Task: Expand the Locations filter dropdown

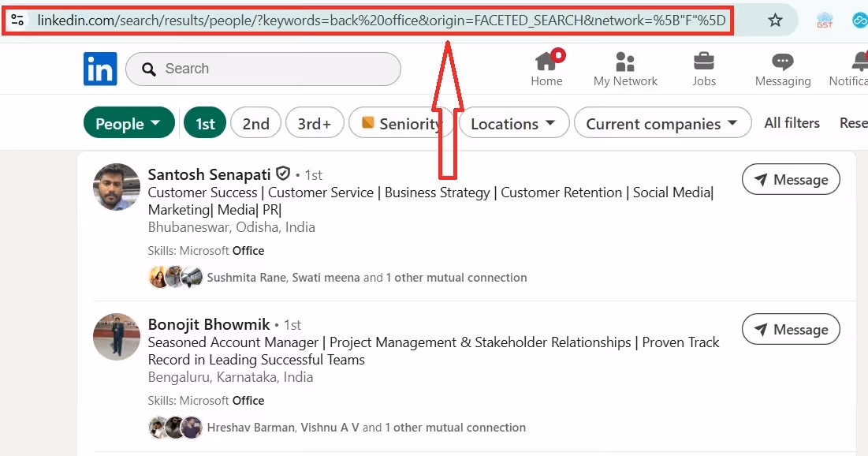Action: [x=514, y=123]
